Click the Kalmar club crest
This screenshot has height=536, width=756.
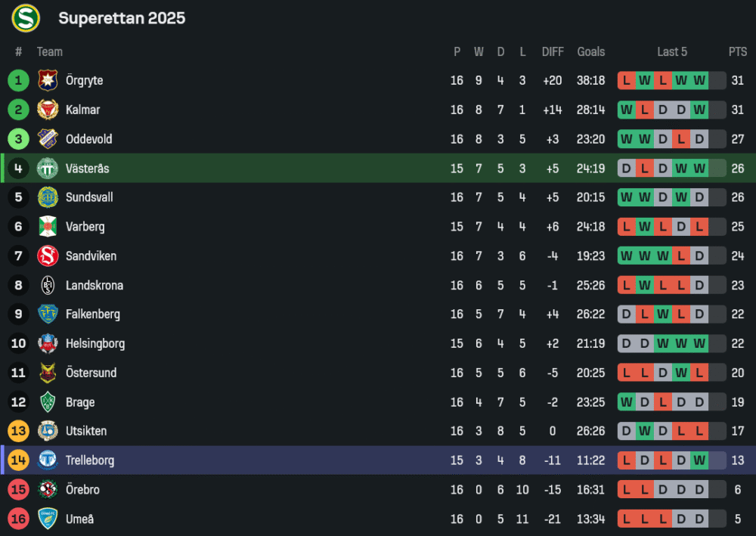(x=48, y=110)
